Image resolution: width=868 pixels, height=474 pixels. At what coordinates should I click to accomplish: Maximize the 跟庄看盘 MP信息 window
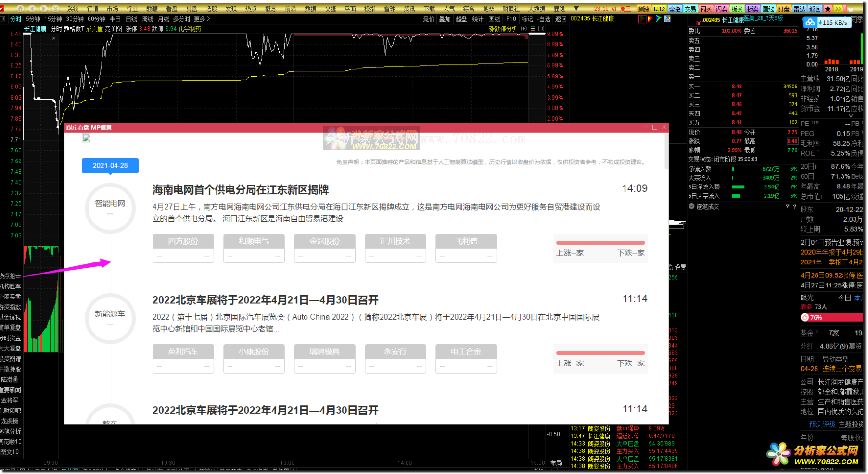(654, 127)
